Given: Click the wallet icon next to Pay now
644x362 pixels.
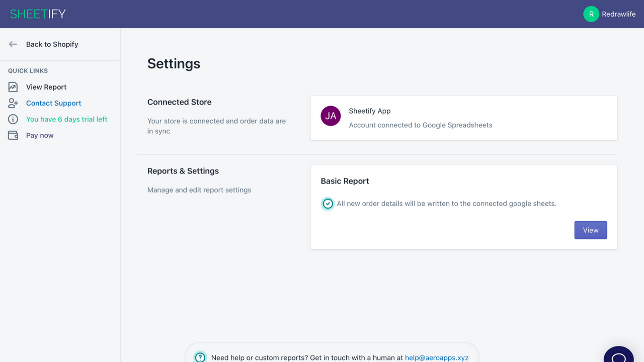Looking at the screenshot, I should (x=13, y=135).
